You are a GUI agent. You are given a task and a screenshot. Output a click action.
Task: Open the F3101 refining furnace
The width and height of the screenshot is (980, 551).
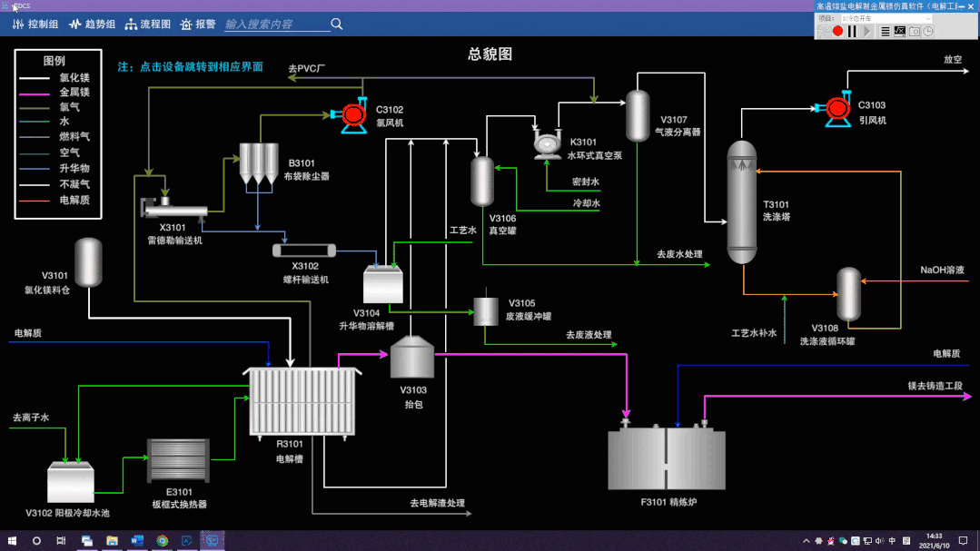tap(667, 458)
